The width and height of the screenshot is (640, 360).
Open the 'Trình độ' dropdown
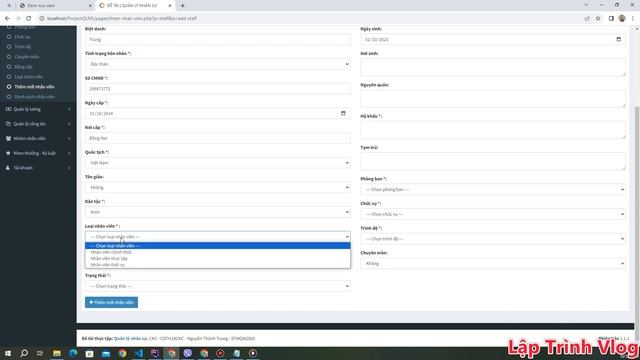tap(493, 239)
